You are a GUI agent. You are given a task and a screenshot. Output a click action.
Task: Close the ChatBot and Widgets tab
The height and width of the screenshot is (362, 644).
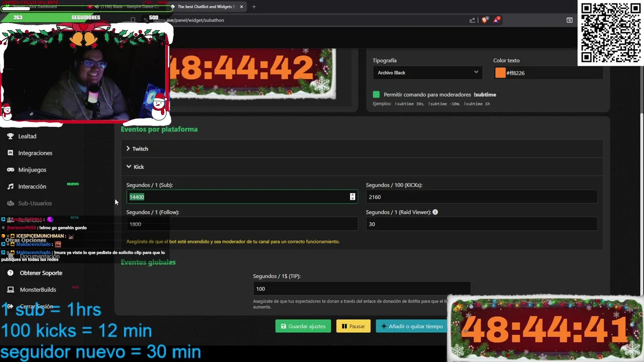click(x=242, y=7)
